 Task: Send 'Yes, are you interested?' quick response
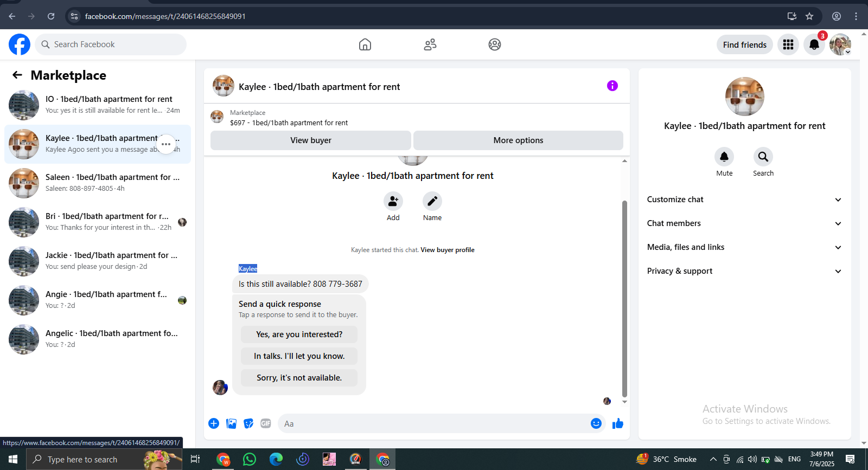[x=299, y=334]
